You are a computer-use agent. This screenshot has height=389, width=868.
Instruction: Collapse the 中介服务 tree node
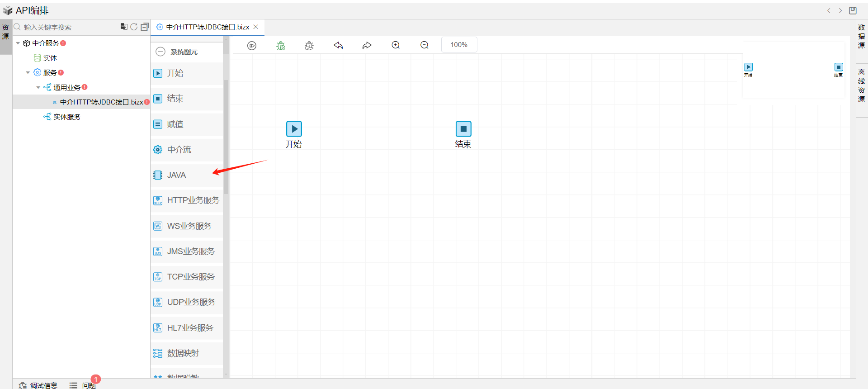coord(18,43)
